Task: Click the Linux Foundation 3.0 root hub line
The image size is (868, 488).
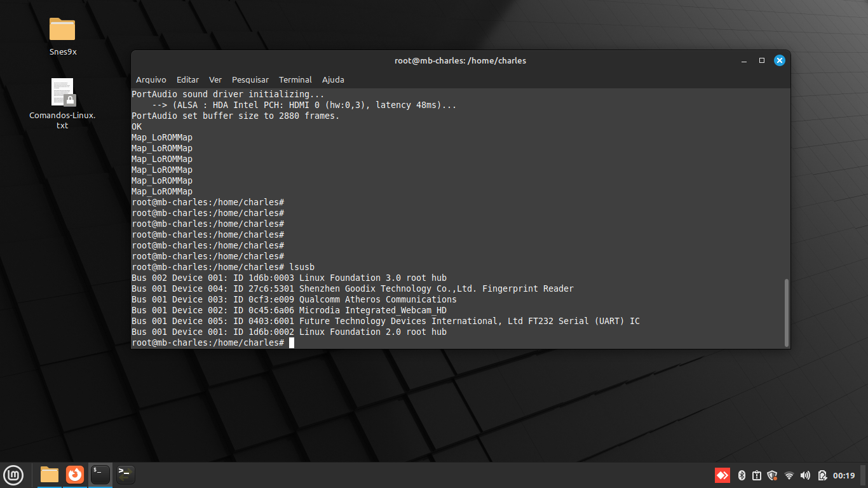Action: [289, 278]
